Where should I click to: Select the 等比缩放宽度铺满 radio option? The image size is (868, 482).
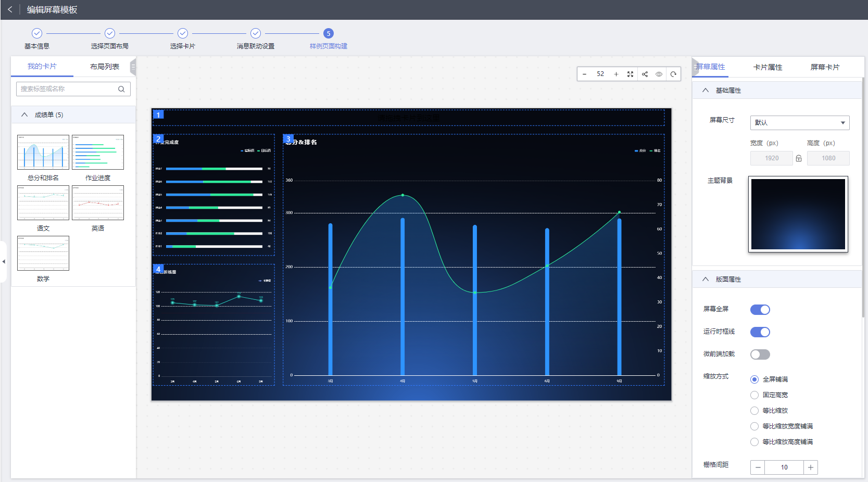click(x=754, y=426)
